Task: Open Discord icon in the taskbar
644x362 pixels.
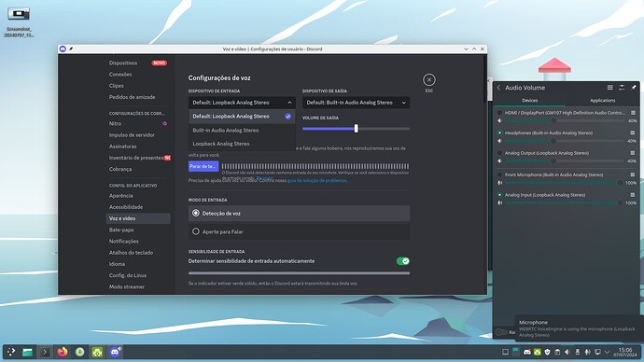Action: point(115,352)
